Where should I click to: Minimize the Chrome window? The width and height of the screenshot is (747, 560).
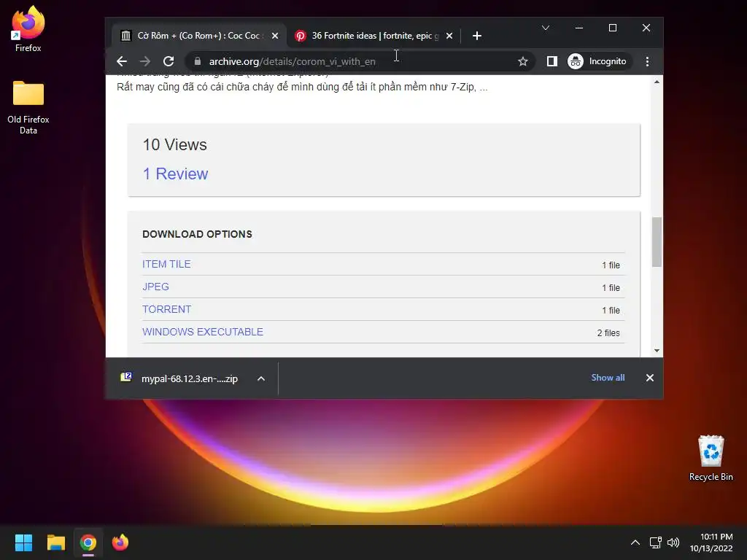578,28
